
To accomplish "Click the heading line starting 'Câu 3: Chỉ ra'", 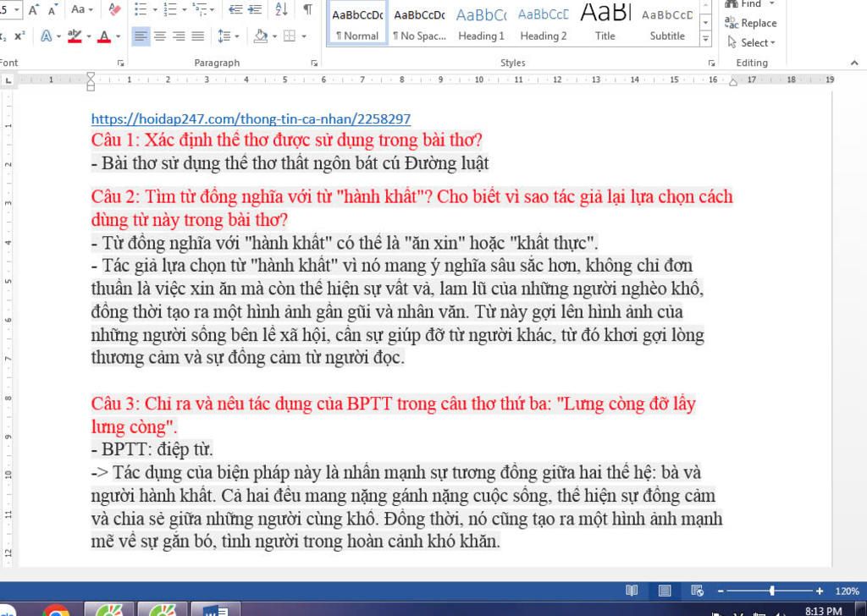I will (393, 404).
